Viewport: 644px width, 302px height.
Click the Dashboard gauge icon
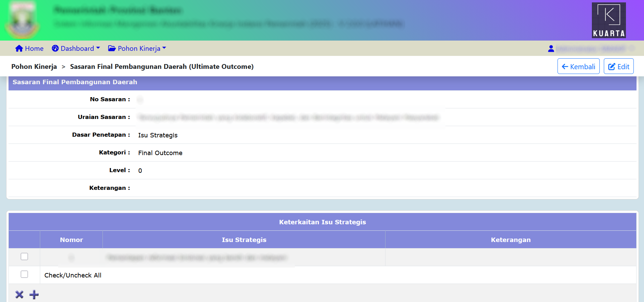click(55, 48)
